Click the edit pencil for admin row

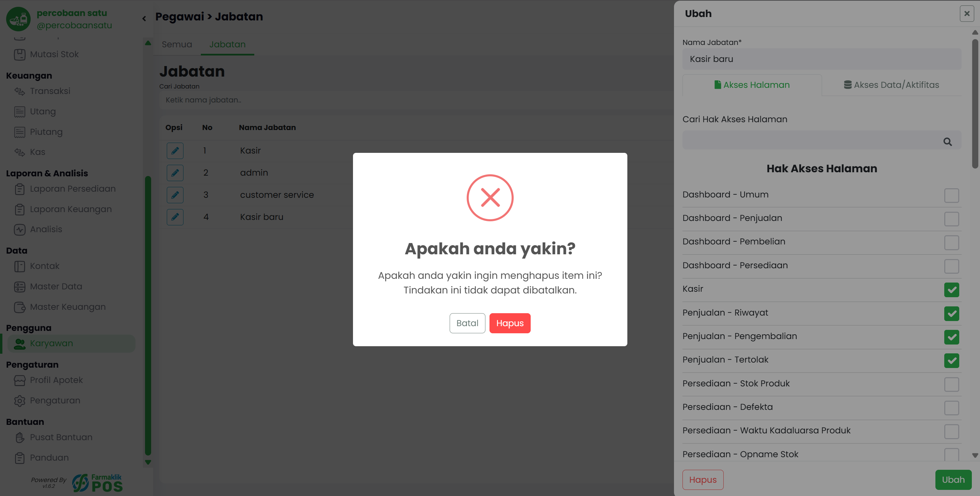tap(175, 173)
